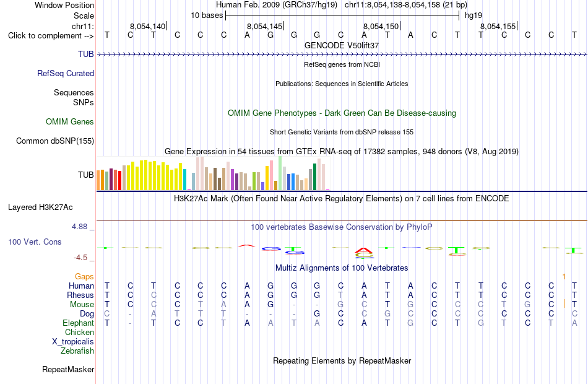Screen dimensions: 588x384
Task: Click position marker 8,054,150
Action: (381, 26)
